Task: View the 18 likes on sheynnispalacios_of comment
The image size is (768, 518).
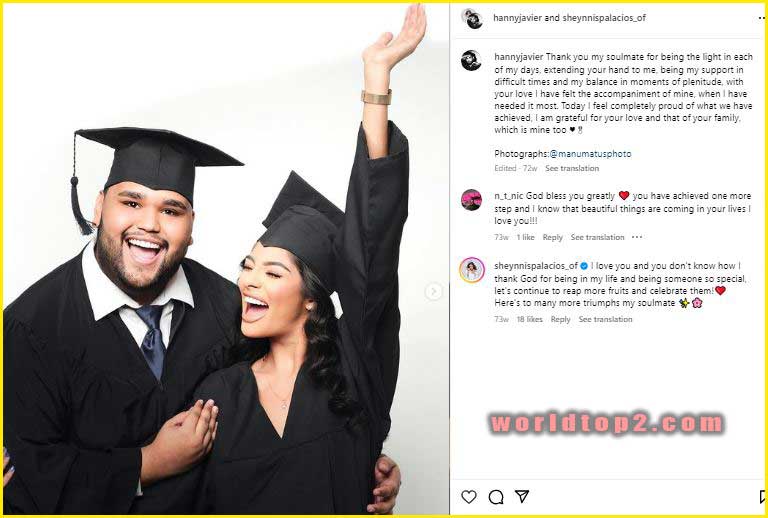Action: [x=529, y=319]
